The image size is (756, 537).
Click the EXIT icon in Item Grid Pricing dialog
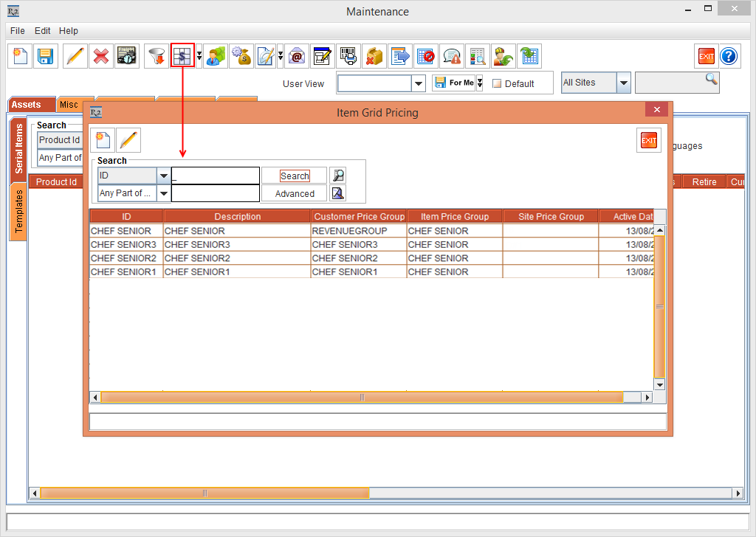point(648,140)
